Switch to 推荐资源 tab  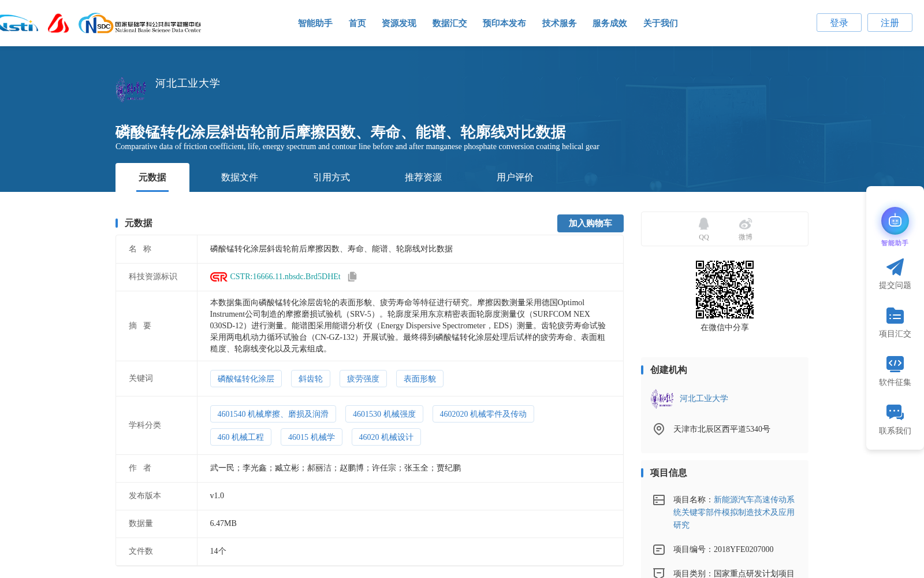tap(423, 177)
